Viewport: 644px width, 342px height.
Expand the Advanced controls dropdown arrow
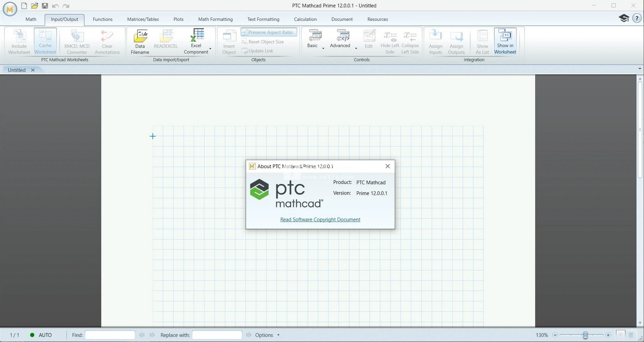click(356, 49)
